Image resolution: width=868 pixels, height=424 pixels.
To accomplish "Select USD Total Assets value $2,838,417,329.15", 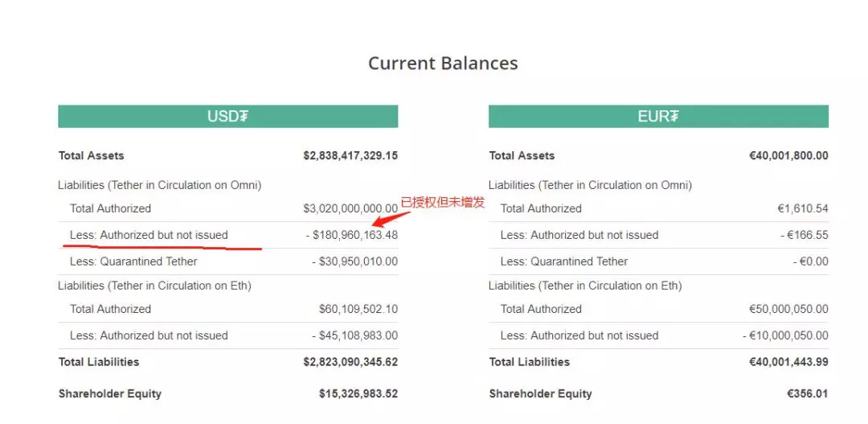I will pyautogui.click(x=350, y=156).
